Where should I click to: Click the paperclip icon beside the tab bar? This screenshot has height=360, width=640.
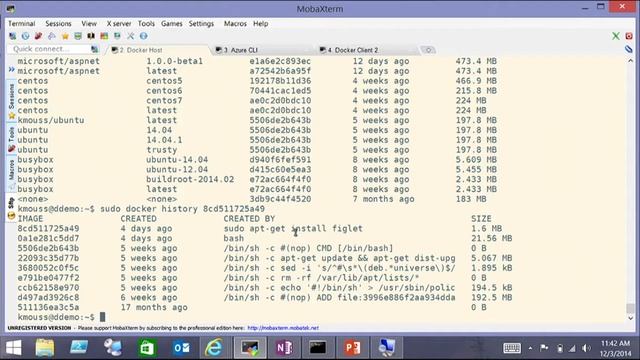coord(629,49)
